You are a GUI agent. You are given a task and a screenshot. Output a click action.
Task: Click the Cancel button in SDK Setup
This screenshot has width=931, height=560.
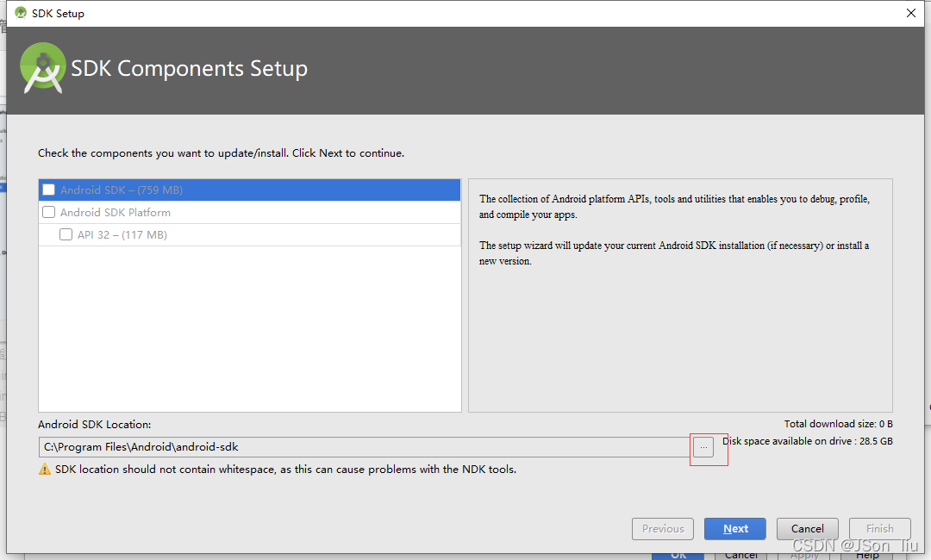point(808,529)
